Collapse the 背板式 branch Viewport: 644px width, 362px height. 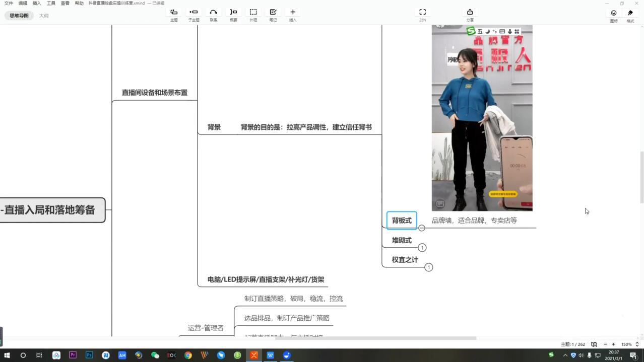pos(422,228)
